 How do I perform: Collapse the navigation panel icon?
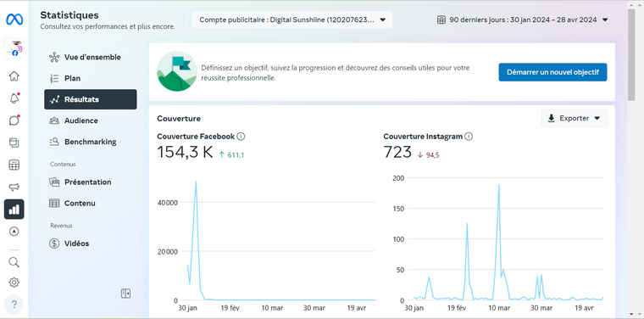pyautogui.click(x=125, y=293)
